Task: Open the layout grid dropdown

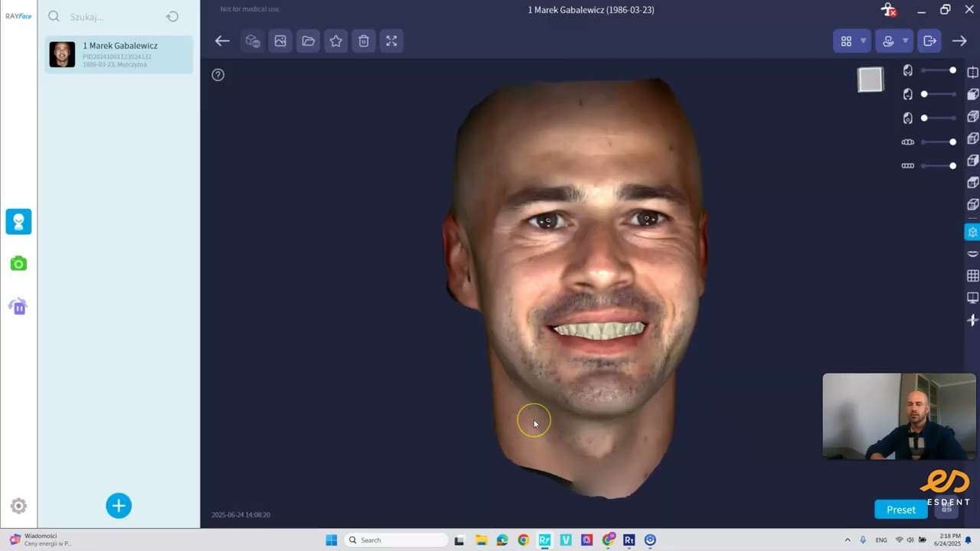Action: [851, 41]
